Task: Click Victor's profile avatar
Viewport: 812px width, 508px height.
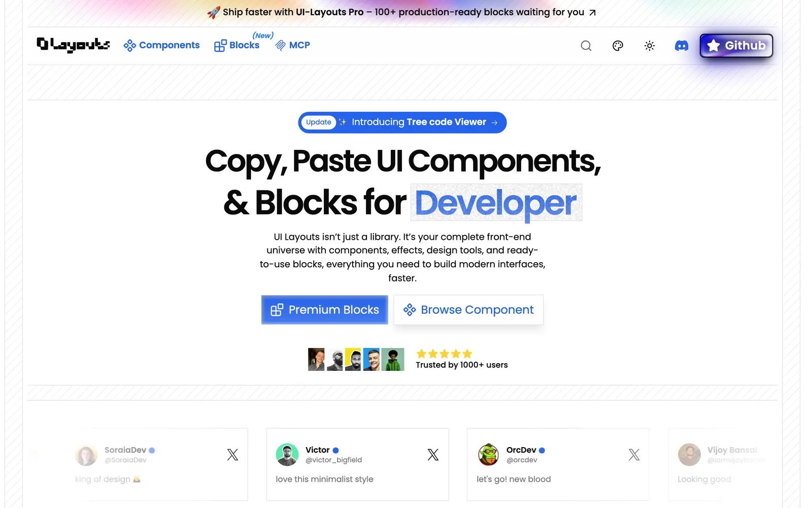Action: 287,455
